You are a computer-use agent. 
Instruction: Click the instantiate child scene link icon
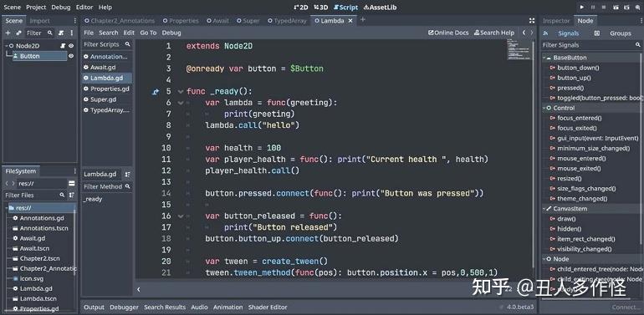coord(18,33)
